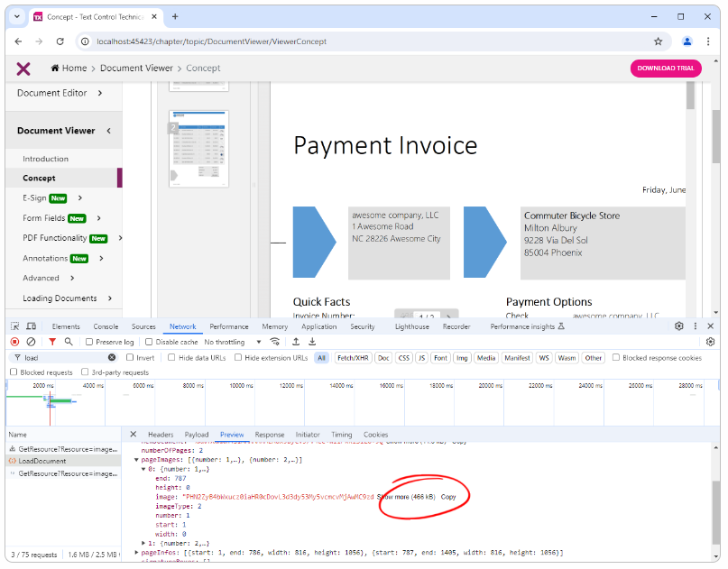Switch to the Console tab
Image resolution: width=728 pixels, height=569 pixels.
[x=106, y=326]
